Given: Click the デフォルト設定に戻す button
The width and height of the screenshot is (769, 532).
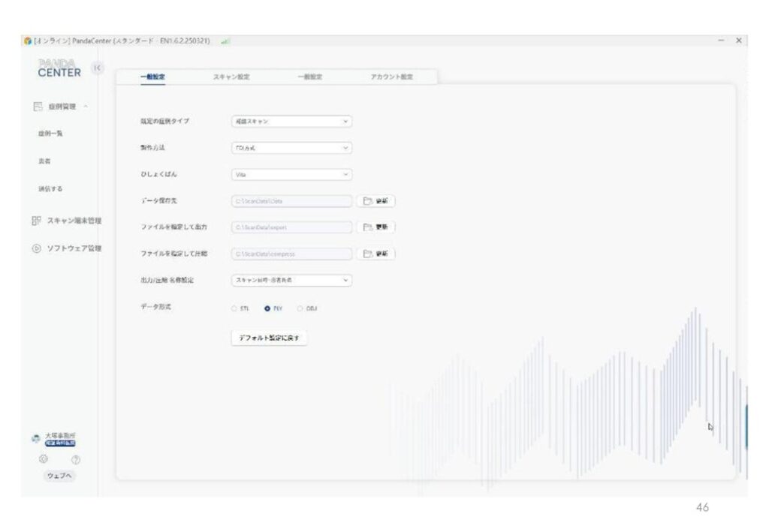Looking at the screenshot, I should click(269, 338).
